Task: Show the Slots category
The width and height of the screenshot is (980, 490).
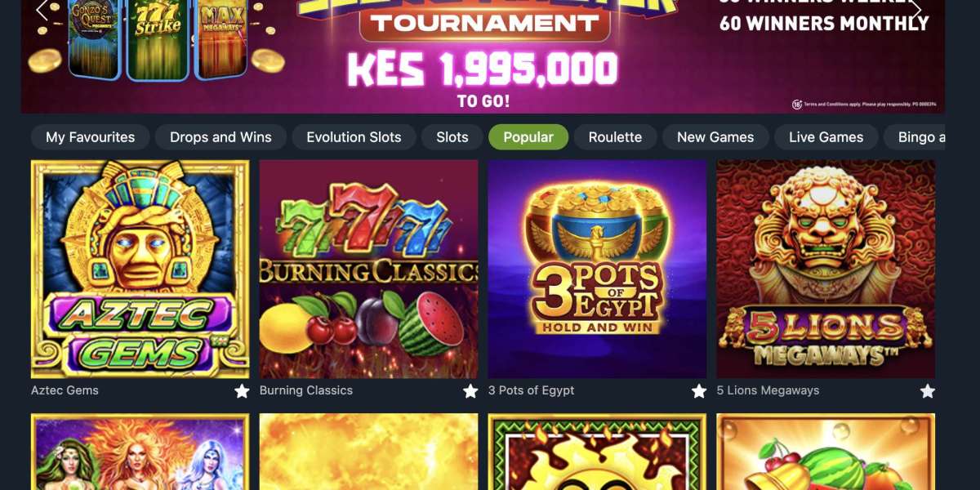Action: (x=452, y=137)
